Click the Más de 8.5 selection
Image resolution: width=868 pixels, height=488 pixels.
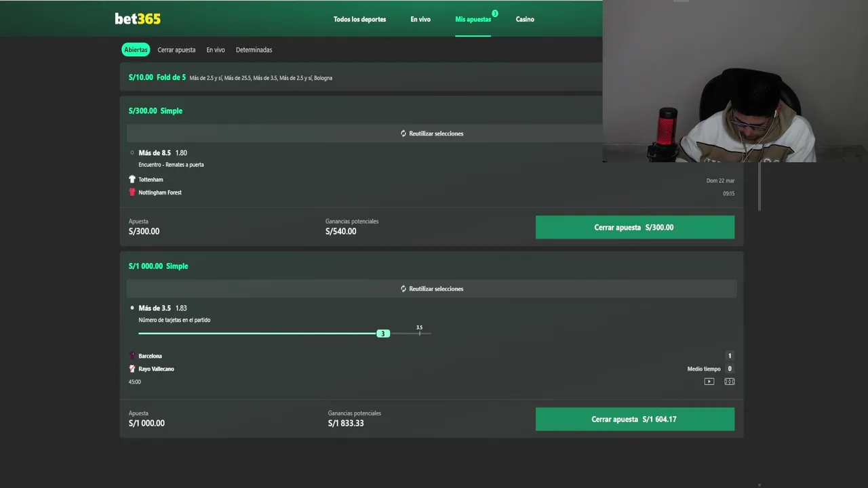[x=155, y=153]
